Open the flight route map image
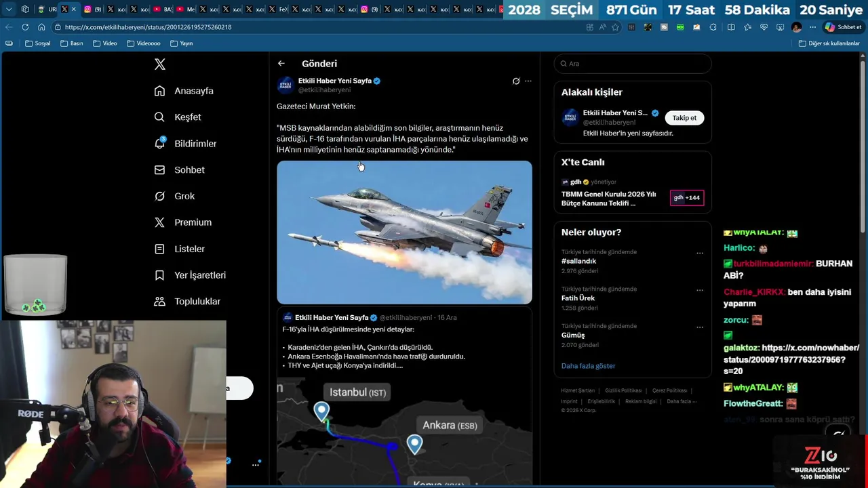The width and height of the screenshot is (868, 488). point(404,431)
